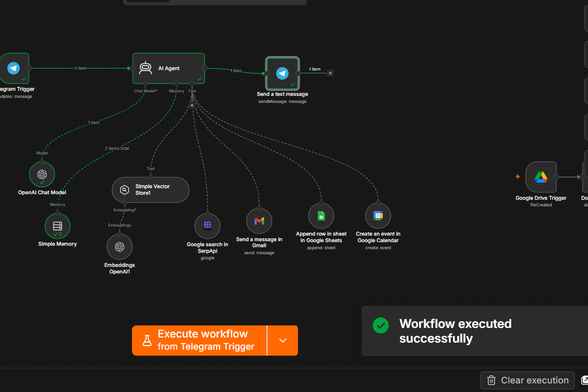Click the Clear execution button

pos(527,380)
